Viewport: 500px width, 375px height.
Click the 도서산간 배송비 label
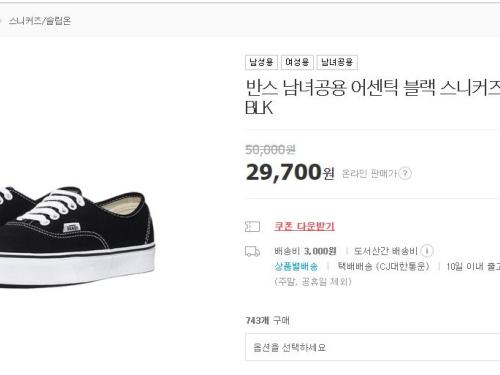pos(385,251)
